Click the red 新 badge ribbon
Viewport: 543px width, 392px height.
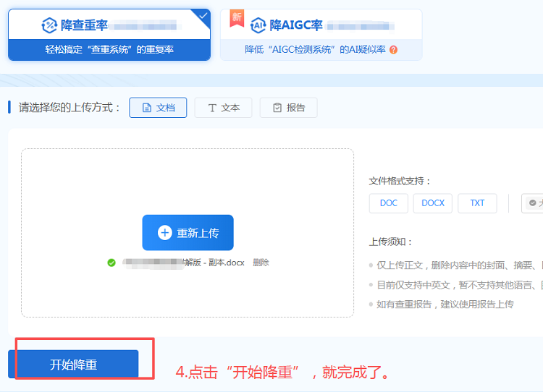[x=237, y=18]
